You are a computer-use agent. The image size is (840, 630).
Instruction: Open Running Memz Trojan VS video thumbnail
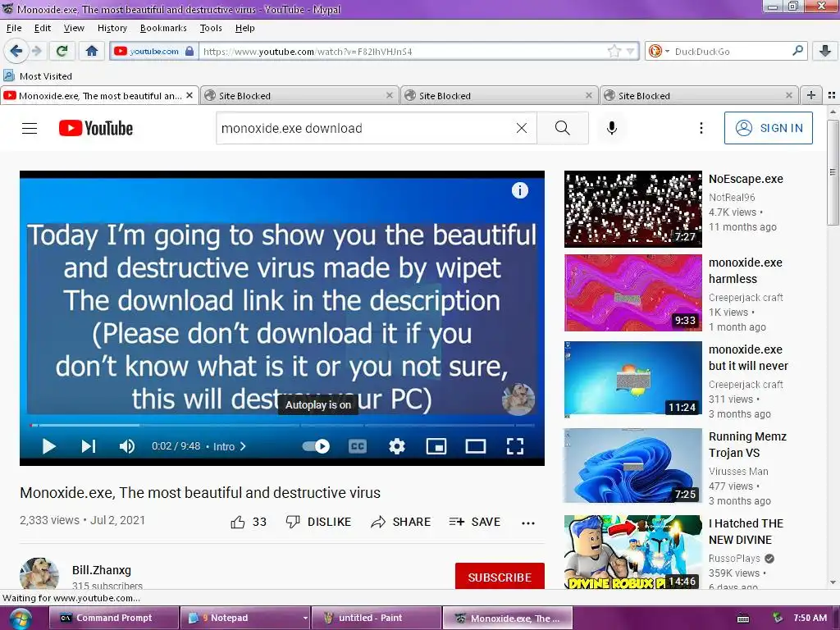coord(632,466)
